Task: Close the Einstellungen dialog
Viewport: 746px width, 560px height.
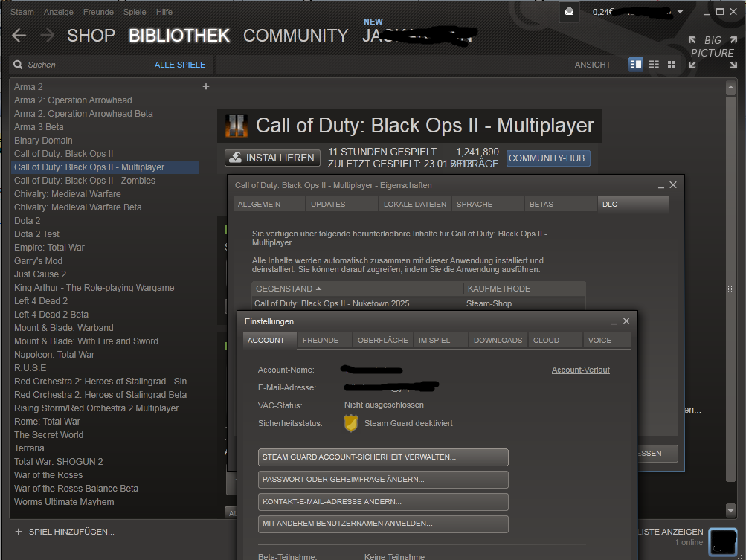Action: [x=626, y=321]
